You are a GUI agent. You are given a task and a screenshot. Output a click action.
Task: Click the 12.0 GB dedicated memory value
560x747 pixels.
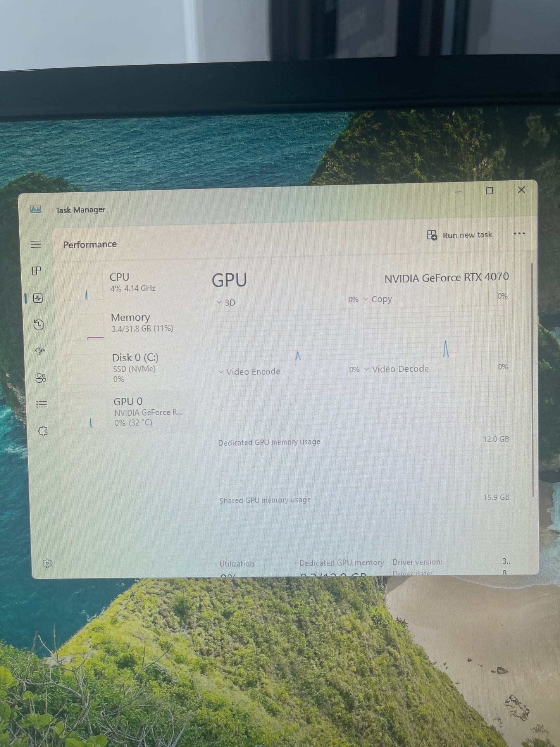pyautogui.click(x=496, y=439)
